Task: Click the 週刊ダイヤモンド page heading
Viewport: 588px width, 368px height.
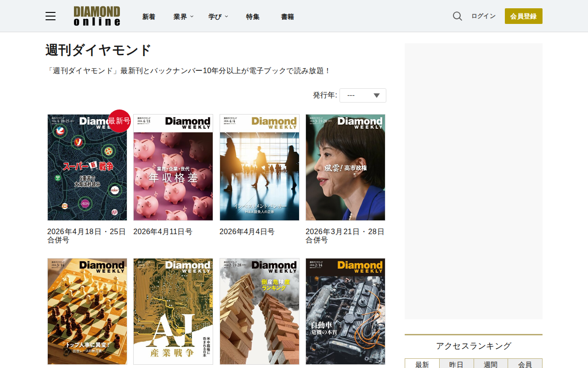Action: click(x=98, y=50)
